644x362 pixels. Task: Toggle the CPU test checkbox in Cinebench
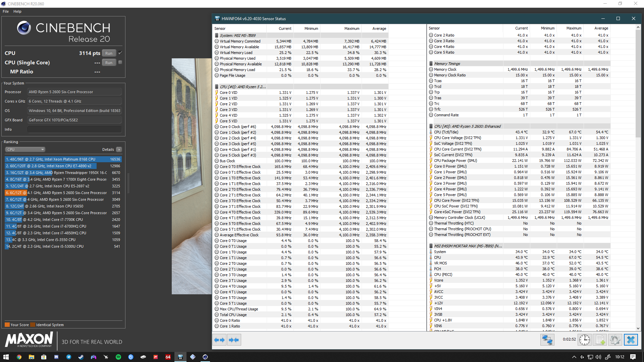120,53
